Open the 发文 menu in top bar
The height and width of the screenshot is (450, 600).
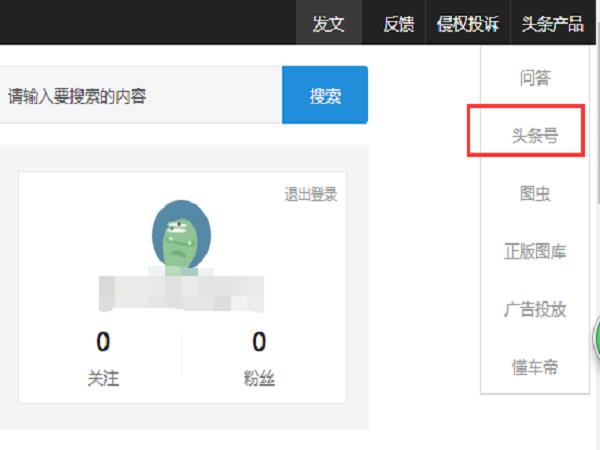[x=329, y=23]
